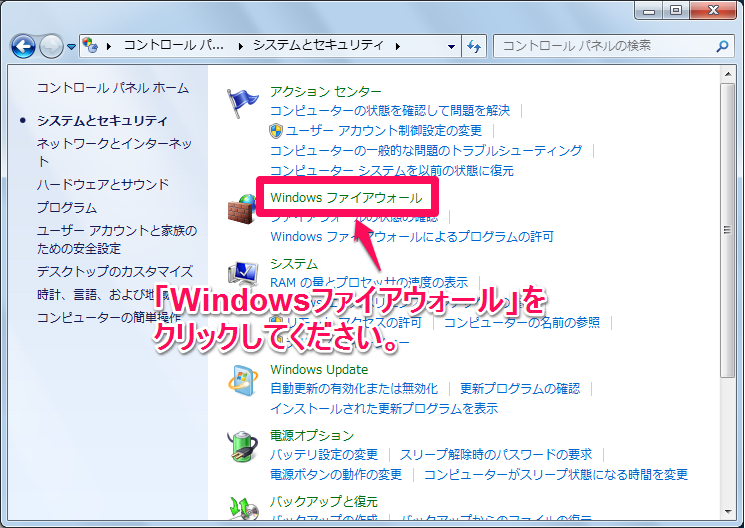Click the System computer monitor icon
Screen dimensions: 745x528
[243, 272]
